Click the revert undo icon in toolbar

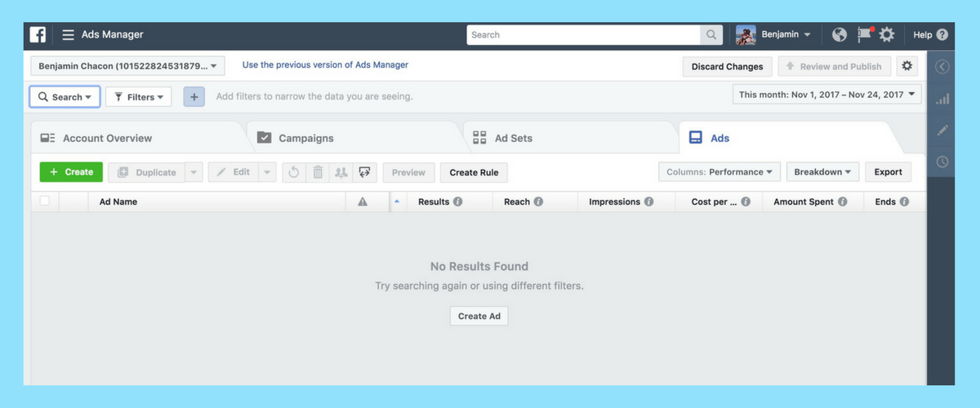tap(295, 172)
